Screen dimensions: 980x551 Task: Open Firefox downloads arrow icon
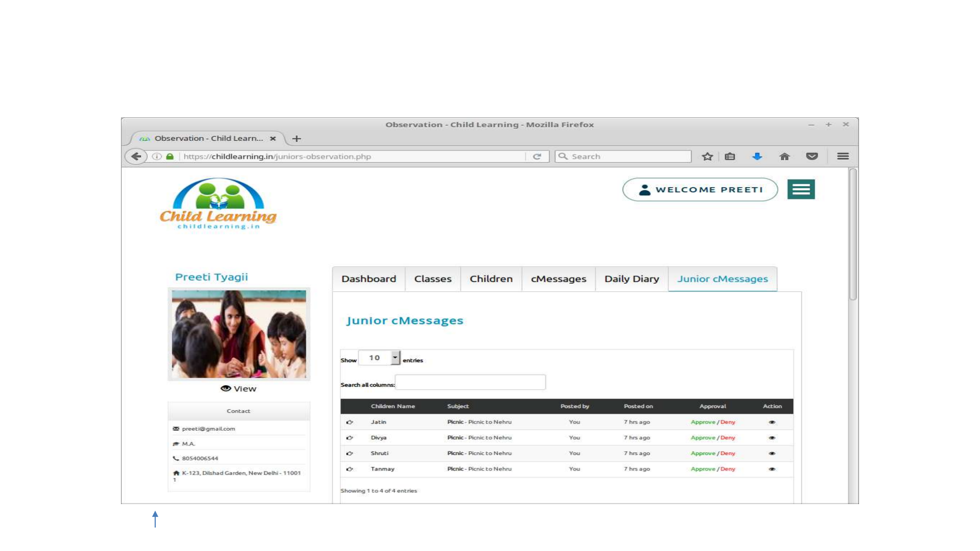click(757, 157)
